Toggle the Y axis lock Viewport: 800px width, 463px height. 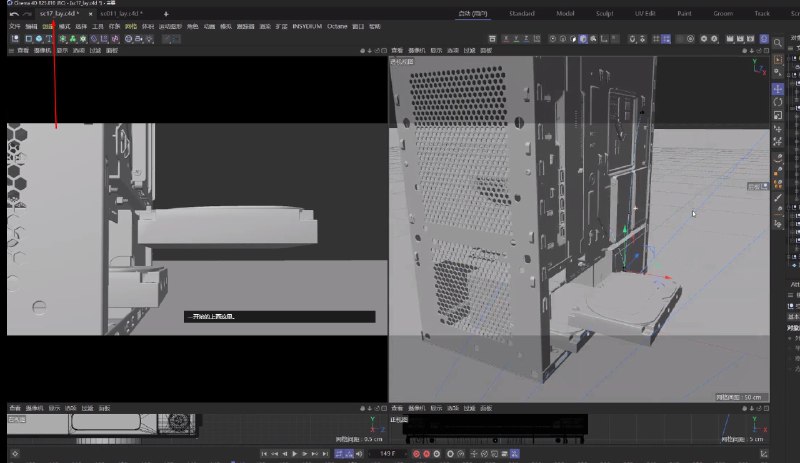click(x=516, y=39)
